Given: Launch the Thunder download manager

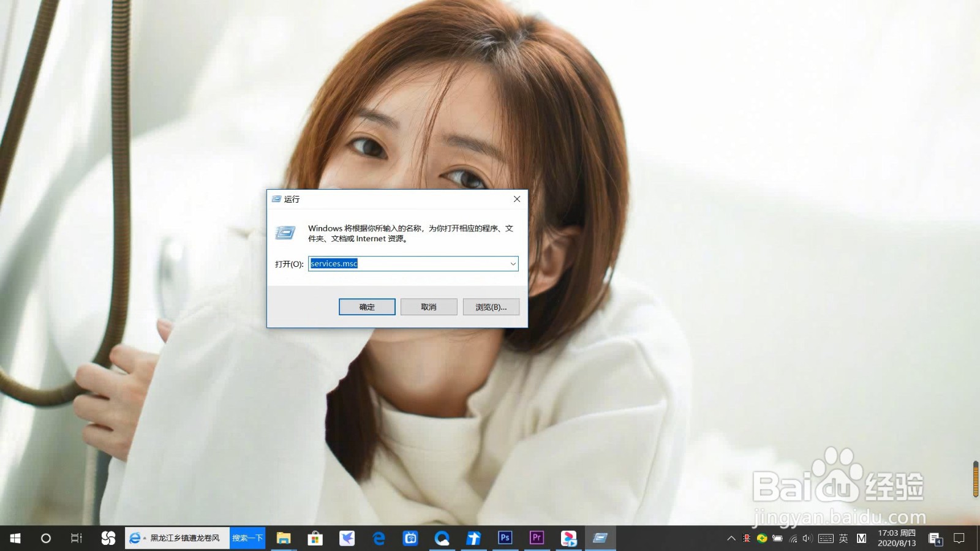Looking at the screenshot, I should 473,538.
